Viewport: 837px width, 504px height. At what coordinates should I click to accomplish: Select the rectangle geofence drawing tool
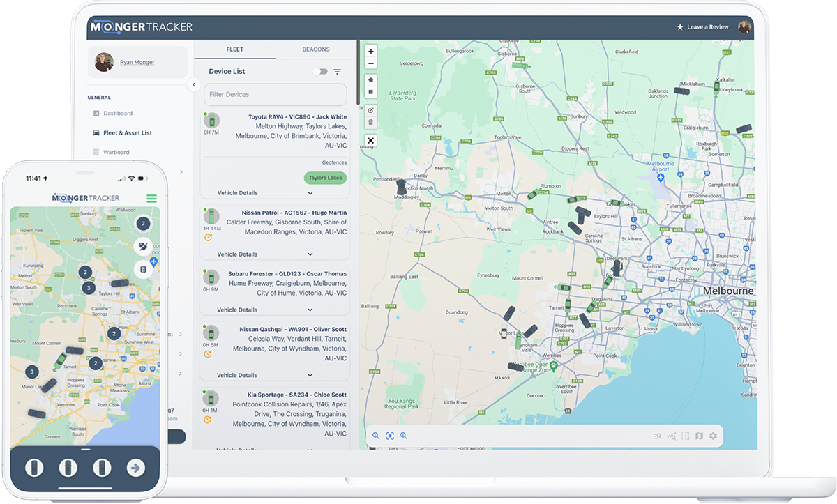point(370,91)
